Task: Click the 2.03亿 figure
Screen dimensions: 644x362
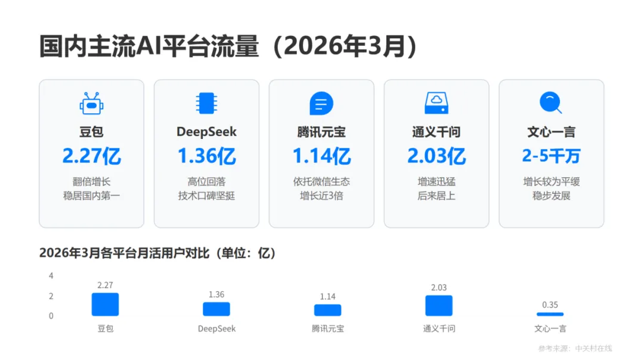Action: click(436, 156)
